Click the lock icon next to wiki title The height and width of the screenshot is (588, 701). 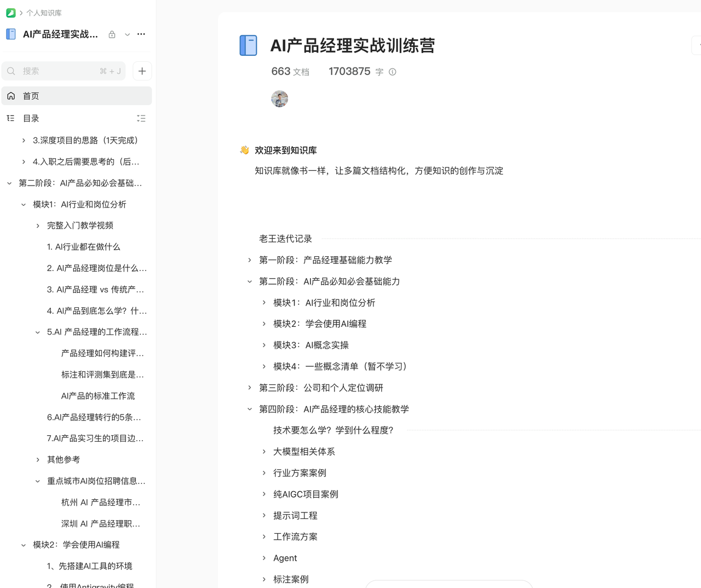point(112,34)
